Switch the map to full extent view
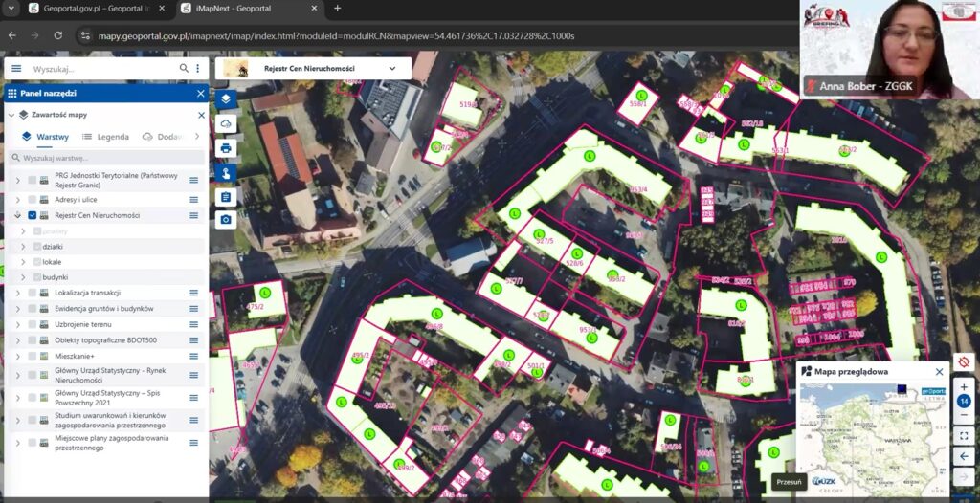 (964, 435)
